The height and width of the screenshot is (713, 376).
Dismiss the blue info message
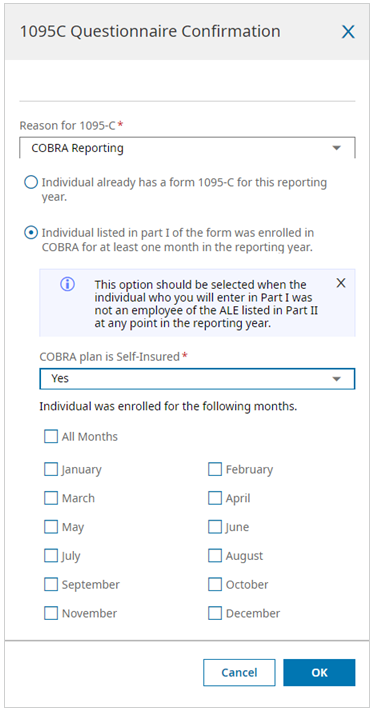click(x=341, y=283)
